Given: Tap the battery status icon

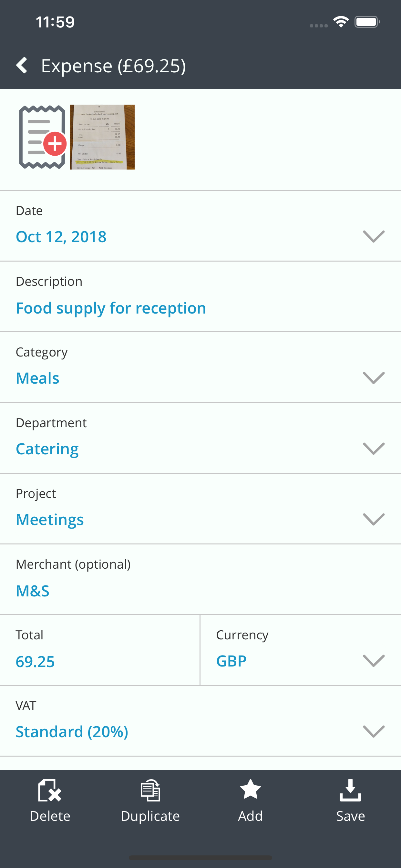Looking at the screenshot, I should click(367, 22).
